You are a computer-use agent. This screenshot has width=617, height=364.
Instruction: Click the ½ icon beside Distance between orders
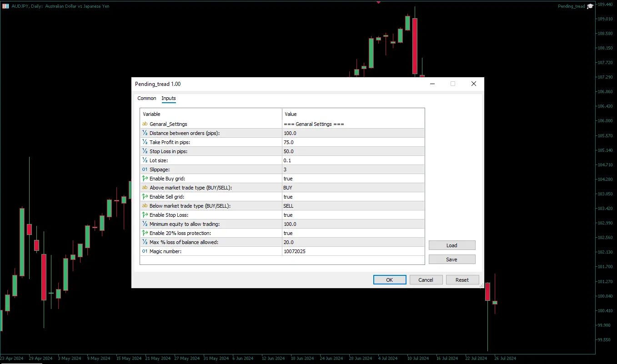[x=145, y=133]
